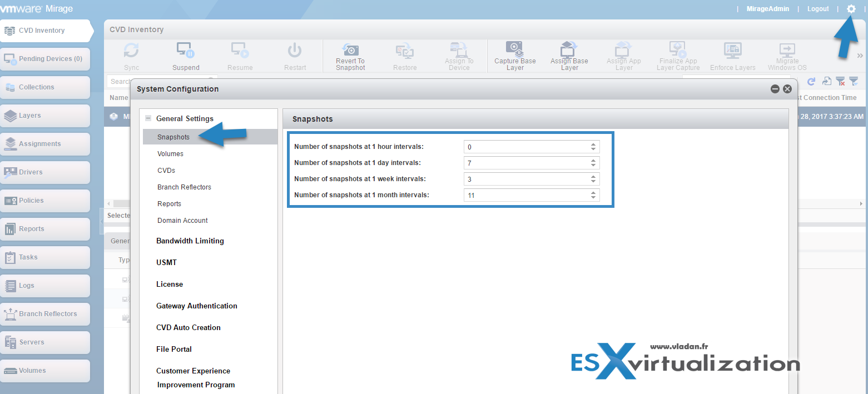Viewport: 868px width, 394px height.
Task: Refresh the CVD Inventory list
Action: tap(811, 81)
